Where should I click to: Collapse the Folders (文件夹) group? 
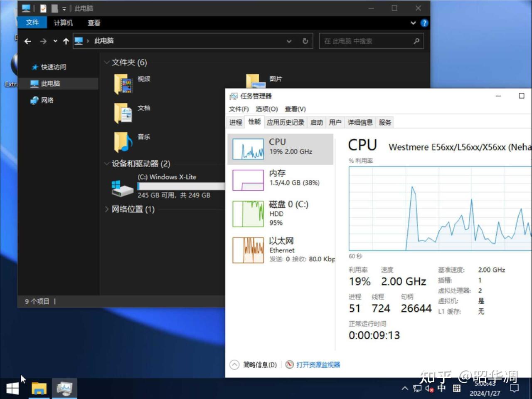pyautogui.click(x=106, y=62)
